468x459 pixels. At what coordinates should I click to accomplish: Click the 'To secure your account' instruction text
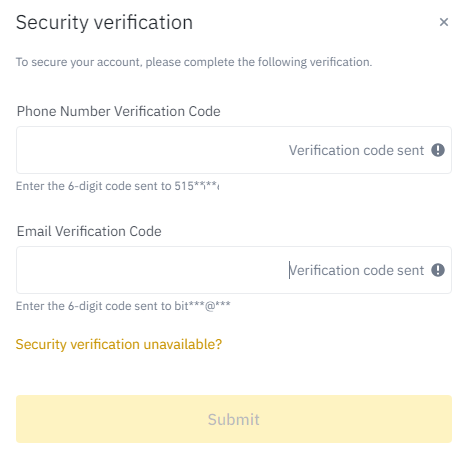[x=194, y=62]
